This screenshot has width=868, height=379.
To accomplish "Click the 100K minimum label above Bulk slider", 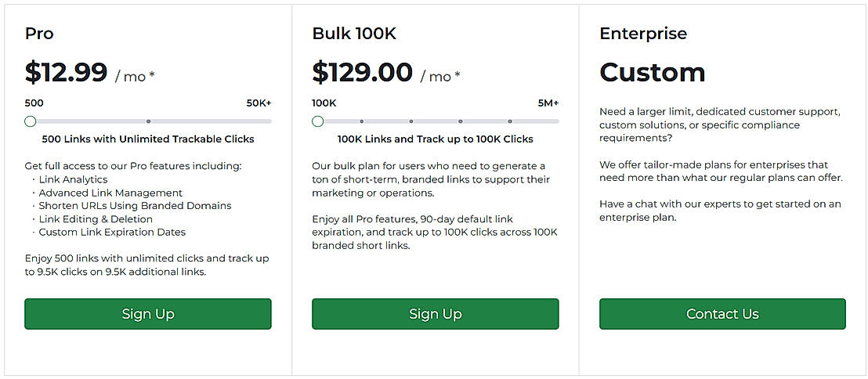I will click(x=324, y=103).
